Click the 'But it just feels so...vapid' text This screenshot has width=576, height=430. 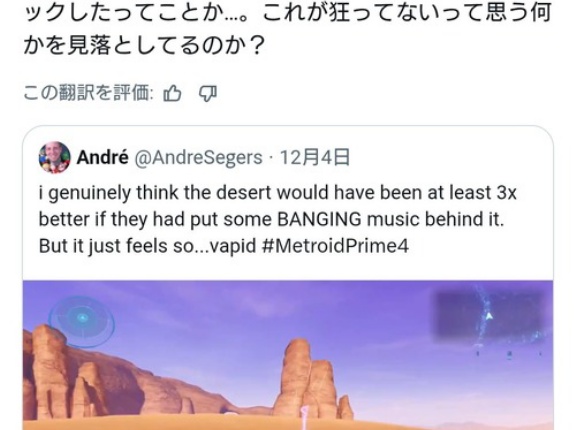click(x=147, y=246)
